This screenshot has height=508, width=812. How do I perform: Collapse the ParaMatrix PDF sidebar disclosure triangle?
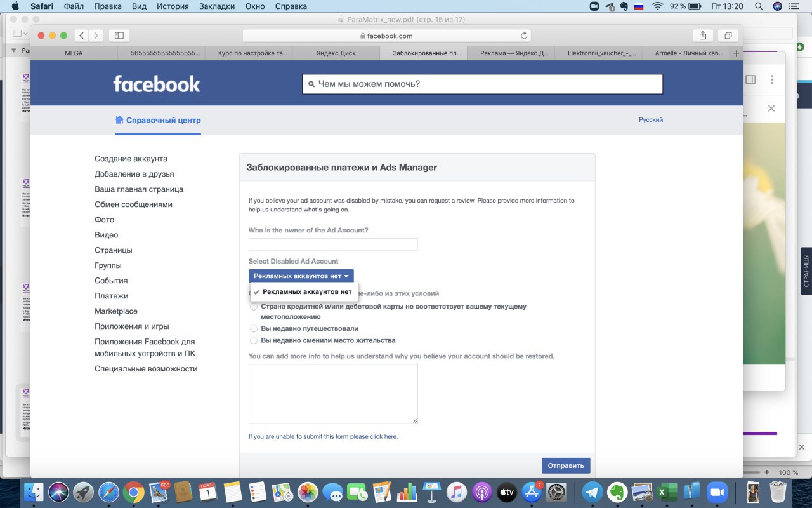[x=14, y=50]
